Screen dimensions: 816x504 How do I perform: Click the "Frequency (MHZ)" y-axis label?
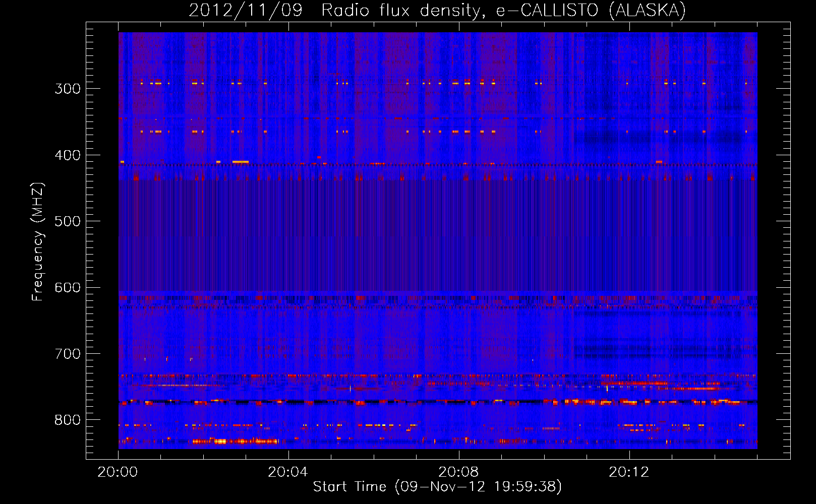pyautogui.click(x=38, y=242)
